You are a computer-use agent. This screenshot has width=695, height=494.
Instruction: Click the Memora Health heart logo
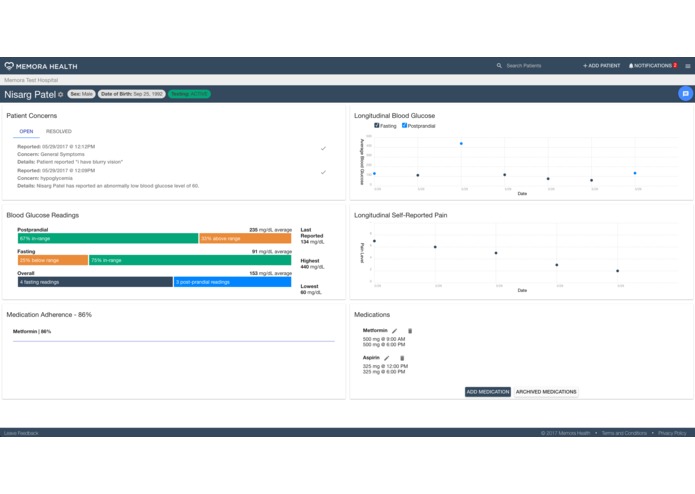point(9,66)
